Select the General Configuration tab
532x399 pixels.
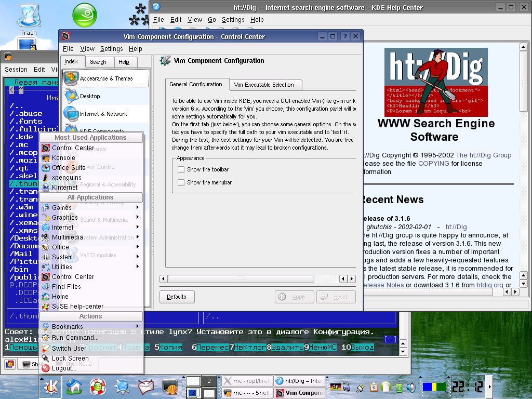pyautogui.click(x=196, y=84)
